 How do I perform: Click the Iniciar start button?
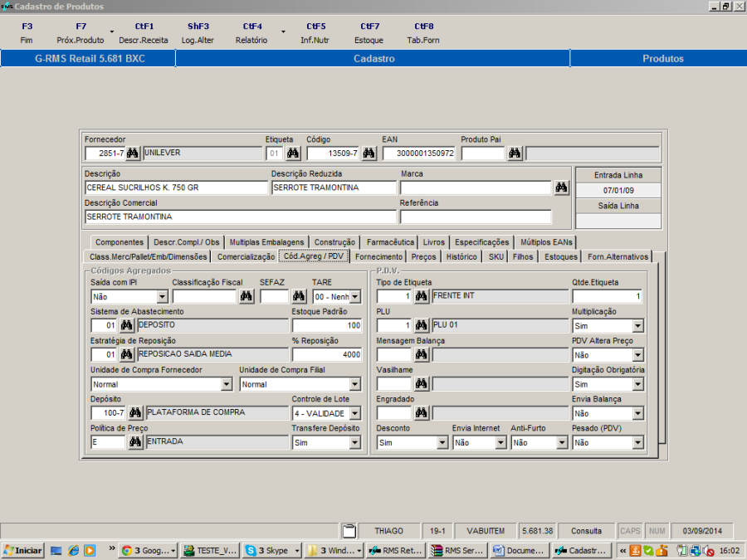(22, 550)
